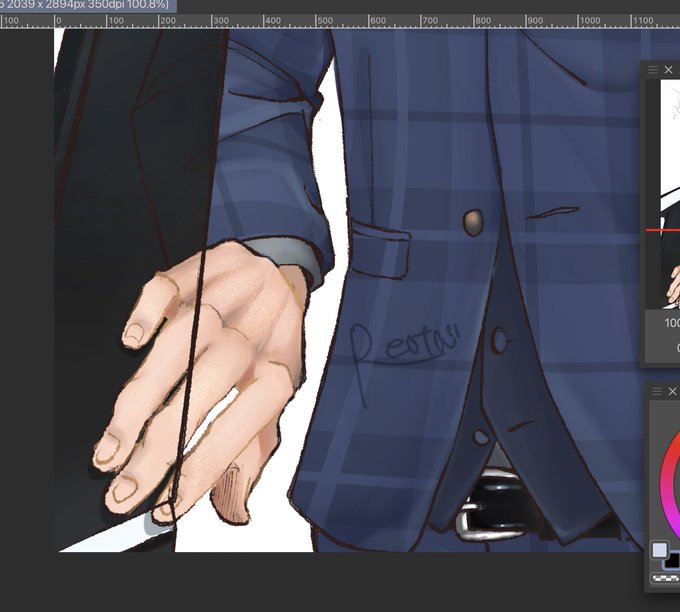Viewport: 680px width, 612px height.
Task: Click the horizontal ruler at mark 500
Action: pyautogui.click(x=324, y=20)
